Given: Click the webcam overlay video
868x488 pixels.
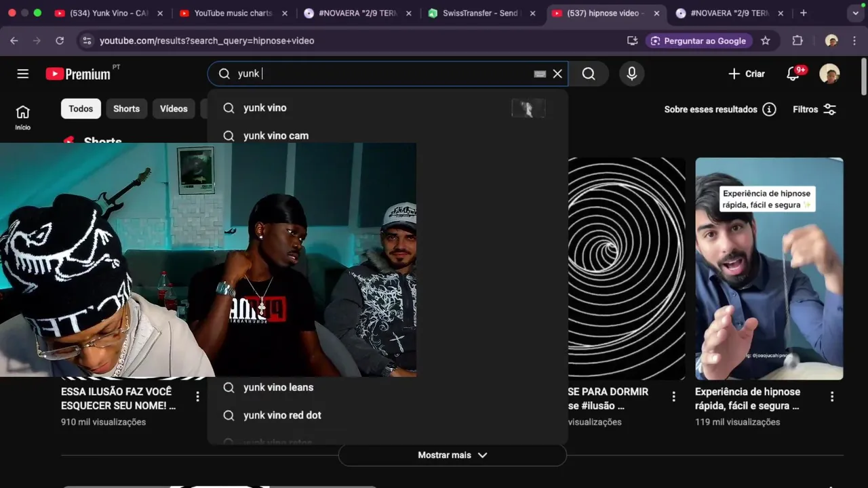Looking at the screenshot, I should (x=208, y=260).
